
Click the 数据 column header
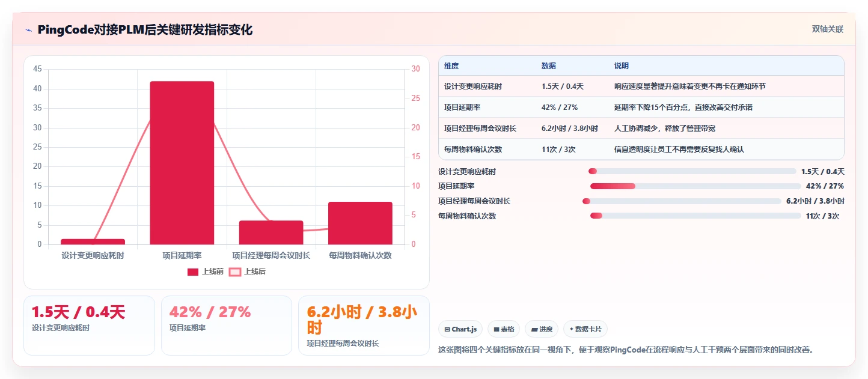(x=549, y=65)
